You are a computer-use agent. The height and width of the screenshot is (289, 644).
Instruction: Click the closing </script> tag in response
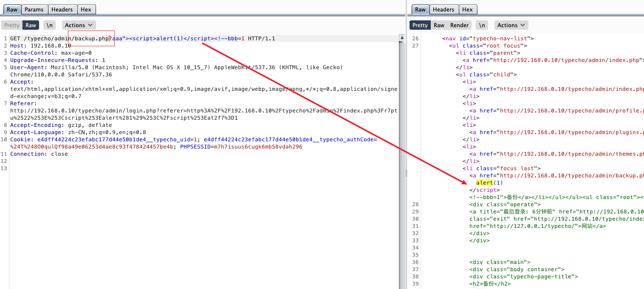pos(485,190)
